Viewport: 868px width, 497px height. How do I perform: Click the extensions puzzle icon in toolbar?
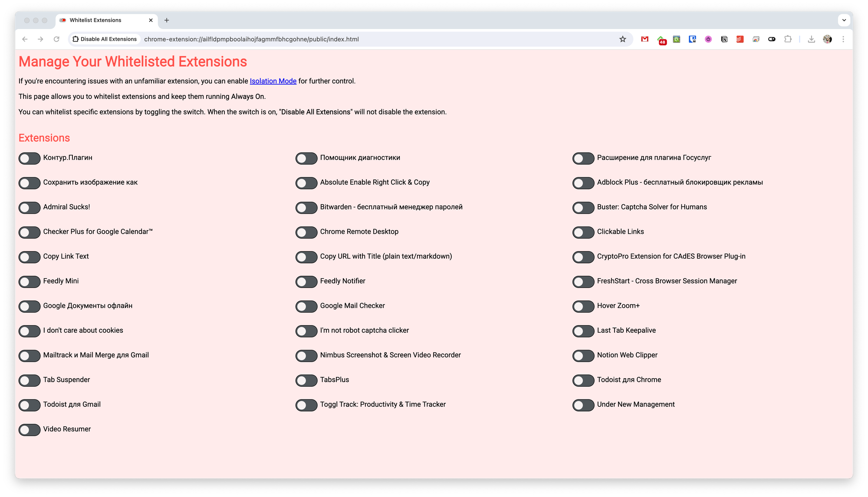point(788,39)
